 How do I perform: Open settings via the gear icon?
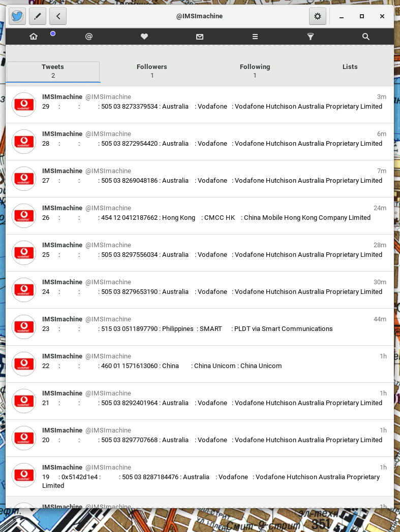pyautogui.click(x=318, y=16)
